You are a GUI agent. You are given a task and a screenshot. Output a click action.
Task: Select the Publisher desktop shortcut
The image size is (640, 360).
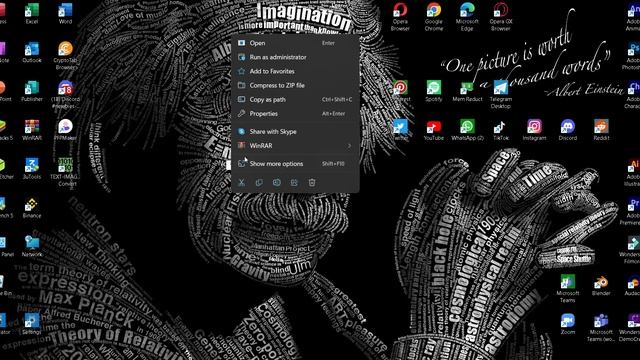(x=32, y=91)
